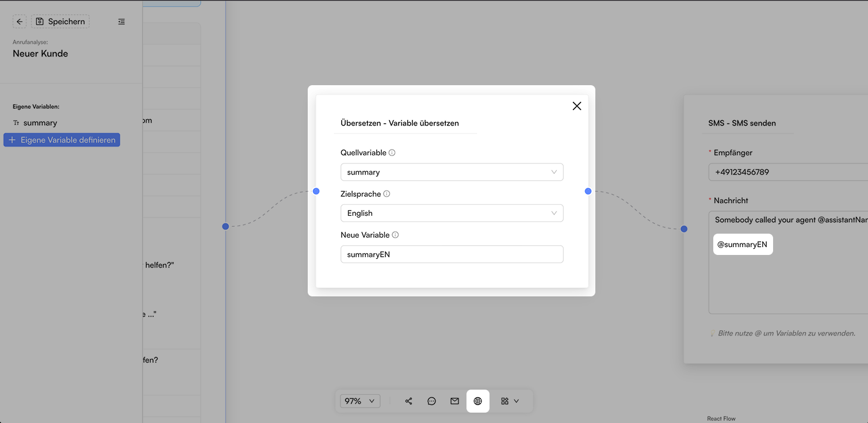Click Eigene Variable definieren button
Viewport: 868px width, 423px height.
pyautogui.click(x=62, y=140)
